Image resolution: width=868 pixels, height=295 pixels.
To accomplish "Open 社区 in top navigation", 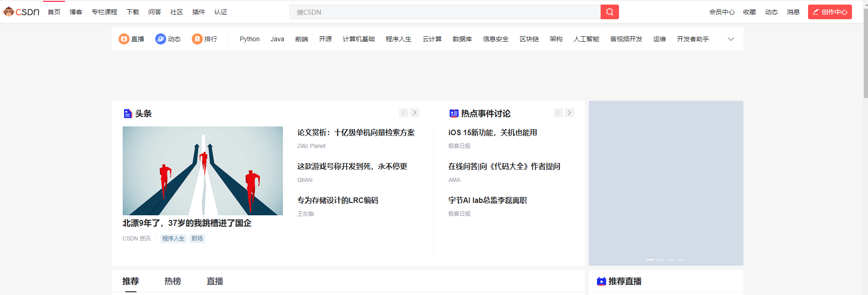I will tap(177, 12).
